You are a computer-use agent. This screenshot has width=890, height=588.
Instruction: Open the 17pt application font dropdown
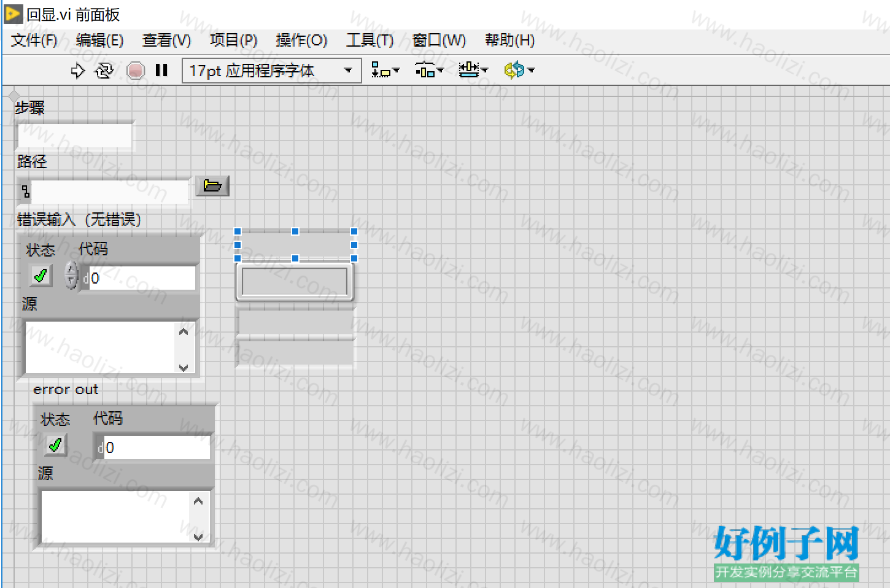(272, 71)
